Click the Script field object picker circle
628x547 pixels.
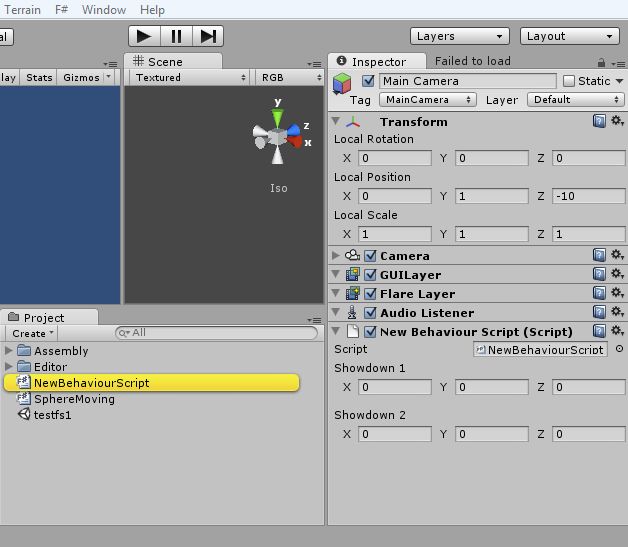pos(619,349)
